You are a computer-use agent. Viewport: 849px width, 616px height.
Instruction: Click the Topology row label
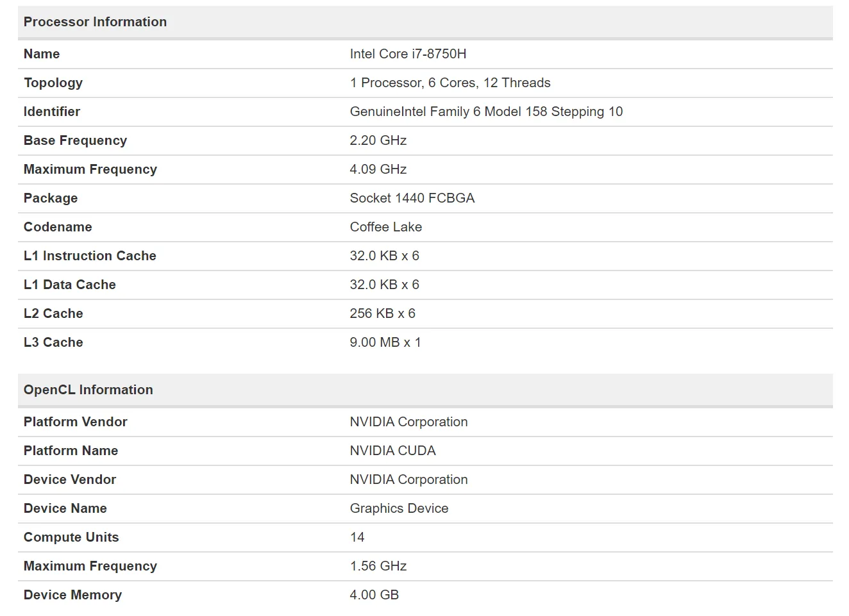[x=53, y=83]
